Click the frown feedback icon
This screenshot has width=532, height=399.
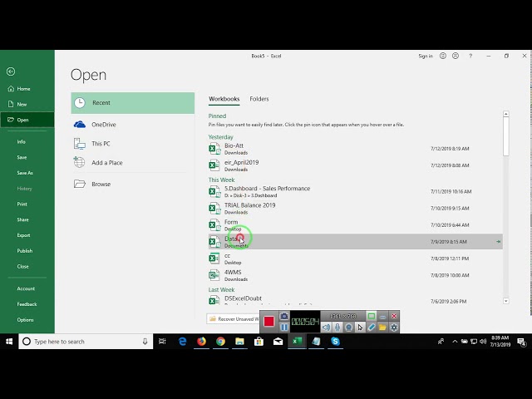456,56
